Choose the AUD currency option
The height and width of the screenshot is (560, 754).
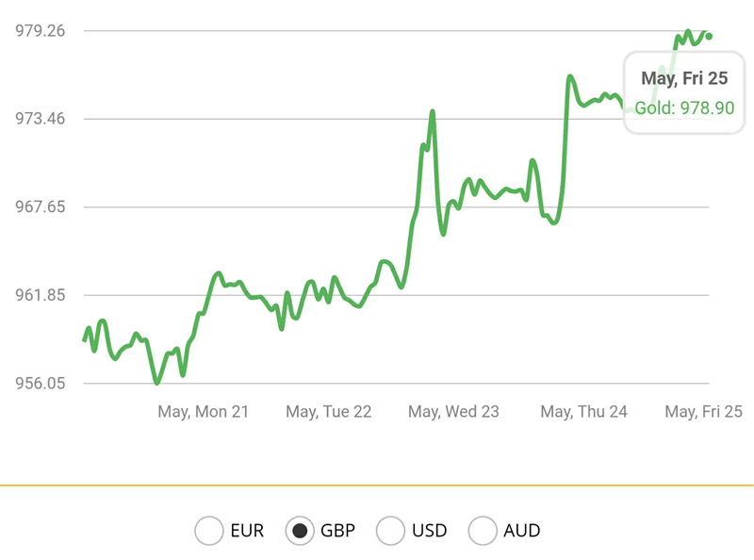(483, 531)
